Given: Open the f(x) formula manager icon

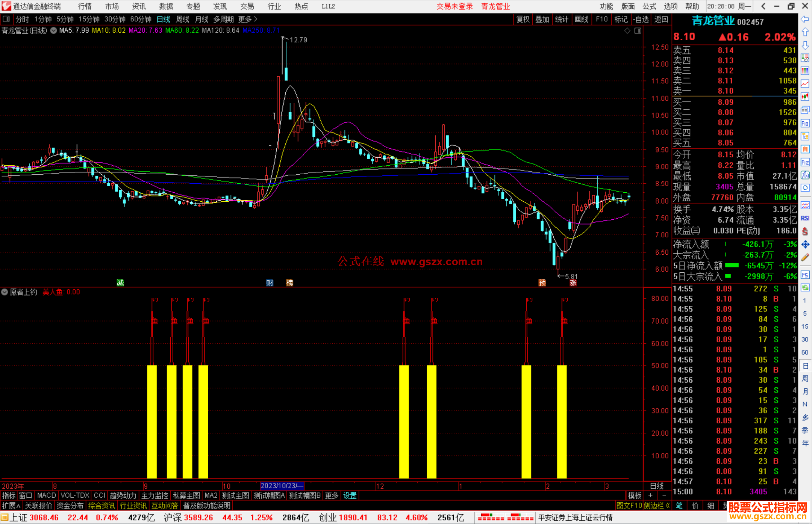Looking at the screenshot, I should (x=805, y=175).
